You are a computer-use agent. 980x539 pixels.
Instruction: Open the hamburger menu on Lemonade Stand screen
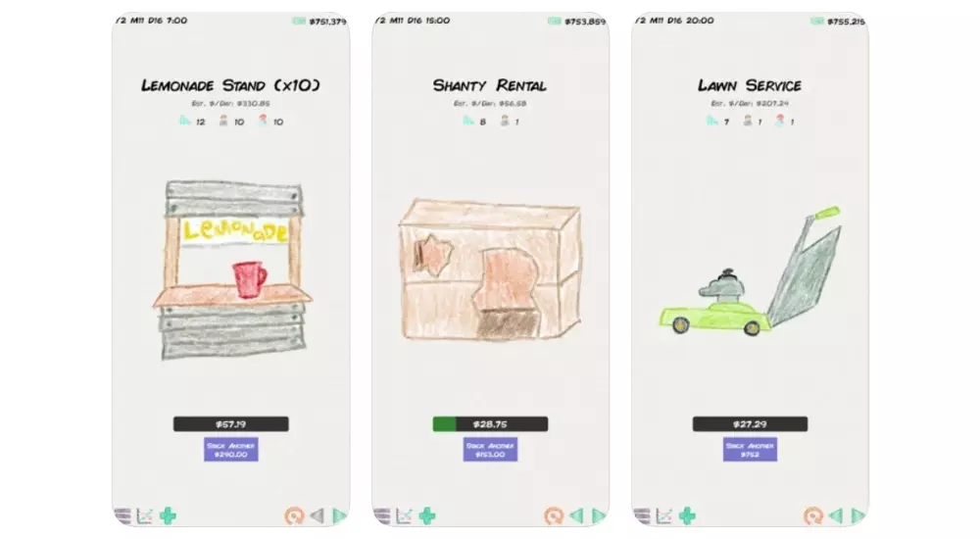click(123, 515)
